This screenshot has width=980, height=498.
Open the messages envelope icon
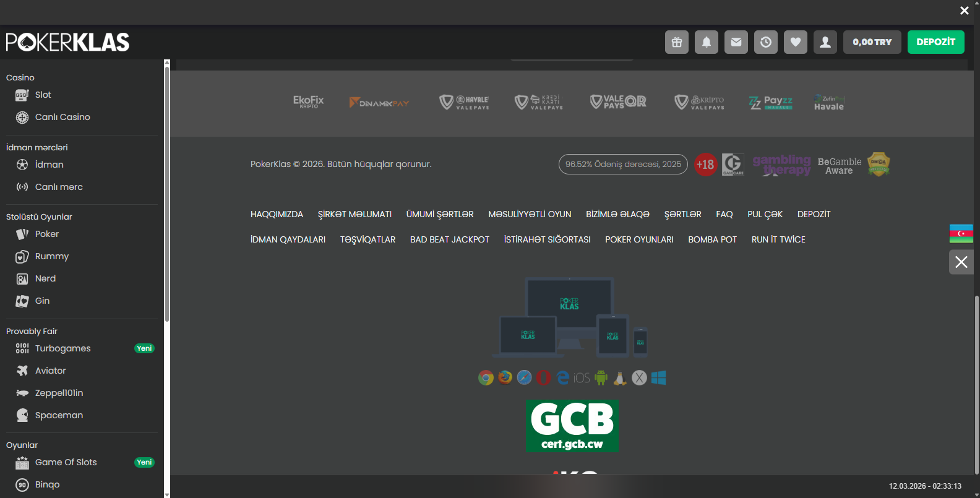(736, 42)
